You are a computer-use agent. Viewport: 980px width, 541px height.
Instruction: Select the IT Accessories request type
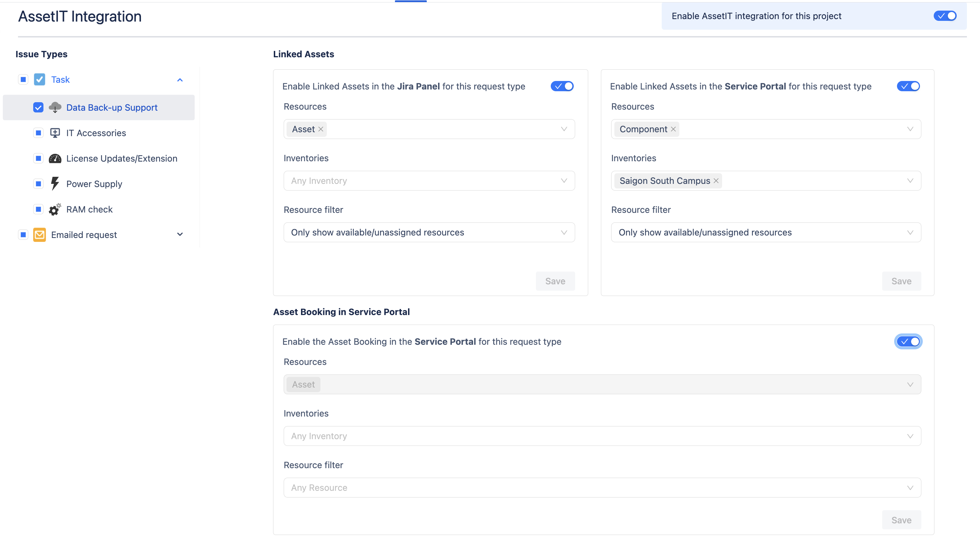(x=96, y=133)
